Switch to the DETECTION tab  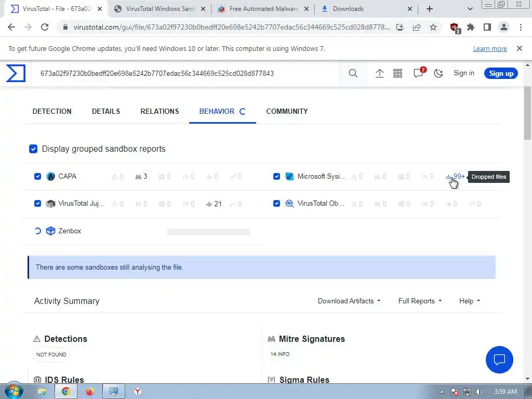(x=52, y=111)
